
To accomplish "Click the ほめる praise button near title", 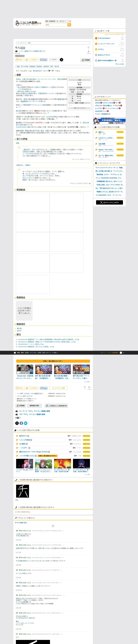I will point(20,60).
